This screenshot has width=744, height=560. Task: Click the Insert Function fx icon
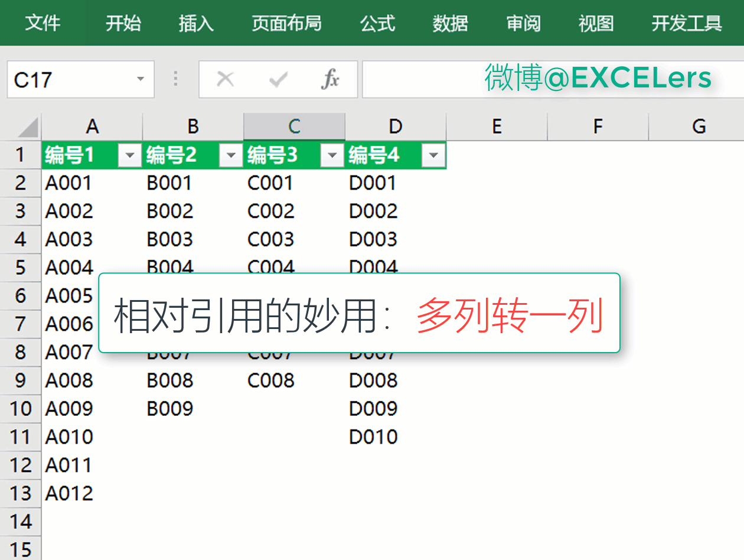330,79
